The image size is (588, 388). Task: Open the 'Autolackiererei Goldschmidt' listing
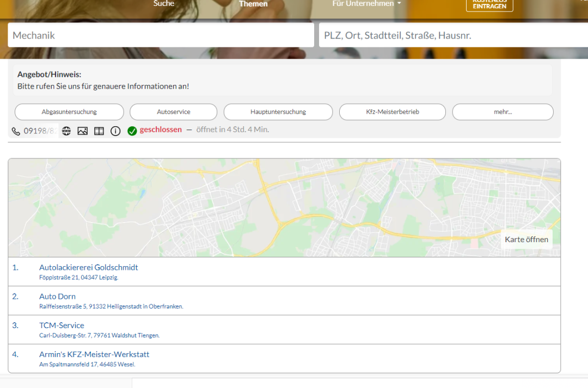point(88,268)
